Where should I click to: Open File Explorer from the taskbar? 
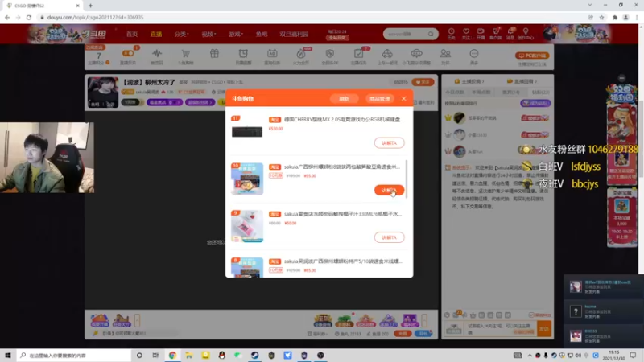(189, 356)
